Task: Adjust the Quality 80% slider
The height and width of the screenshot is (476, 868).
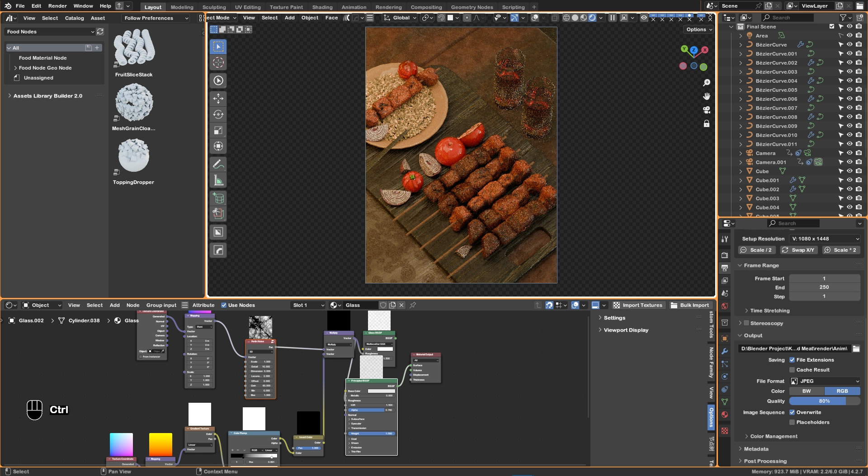Action: click(x=824, y=401)
